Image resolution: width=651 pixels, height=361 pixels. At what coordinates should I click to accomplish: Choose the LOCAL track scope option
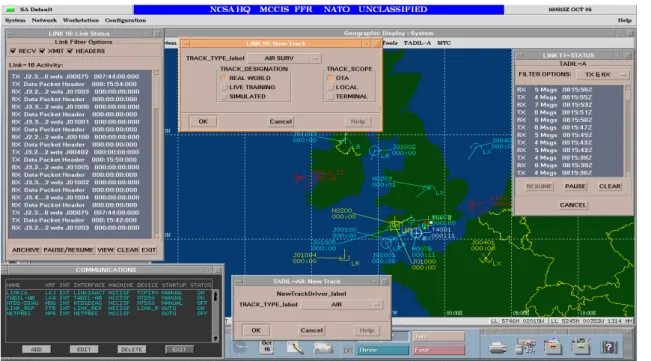click(330, 87)
